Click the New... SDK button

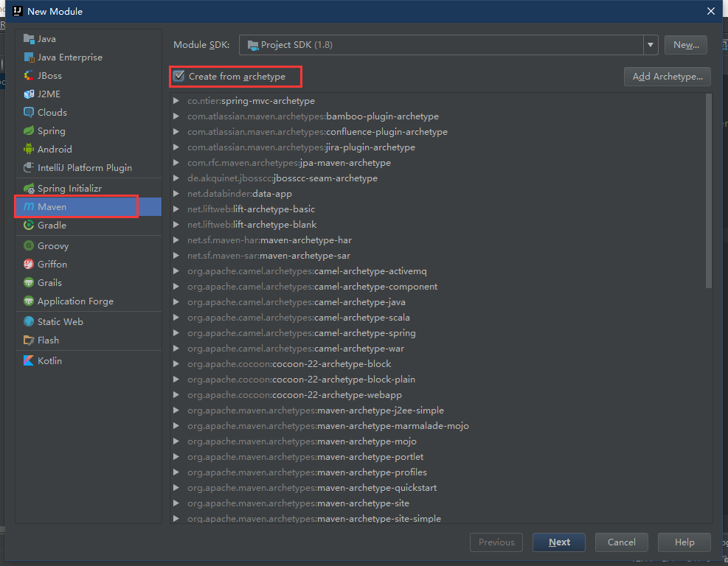686,45
